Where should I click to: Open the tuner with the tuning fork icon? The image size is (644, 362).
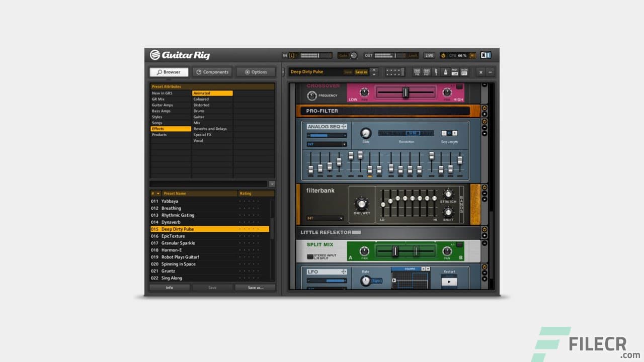point(437,72)
